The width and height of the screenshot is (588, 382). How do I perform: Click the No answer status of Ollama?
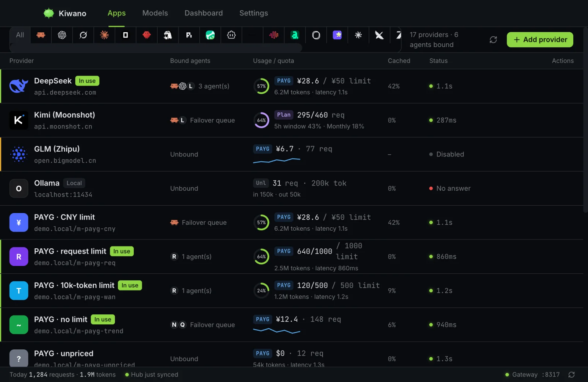tap(450, 188)
